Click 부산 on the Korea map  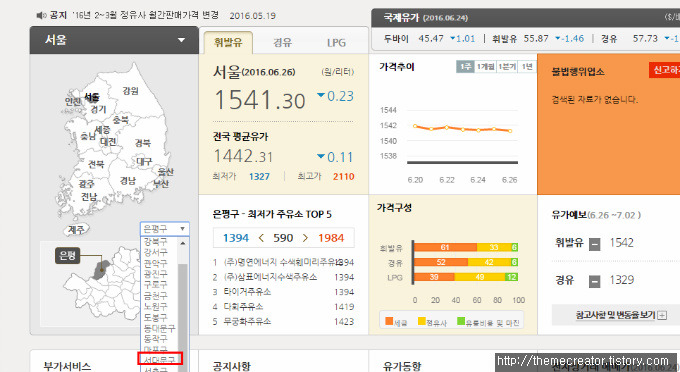161,184
